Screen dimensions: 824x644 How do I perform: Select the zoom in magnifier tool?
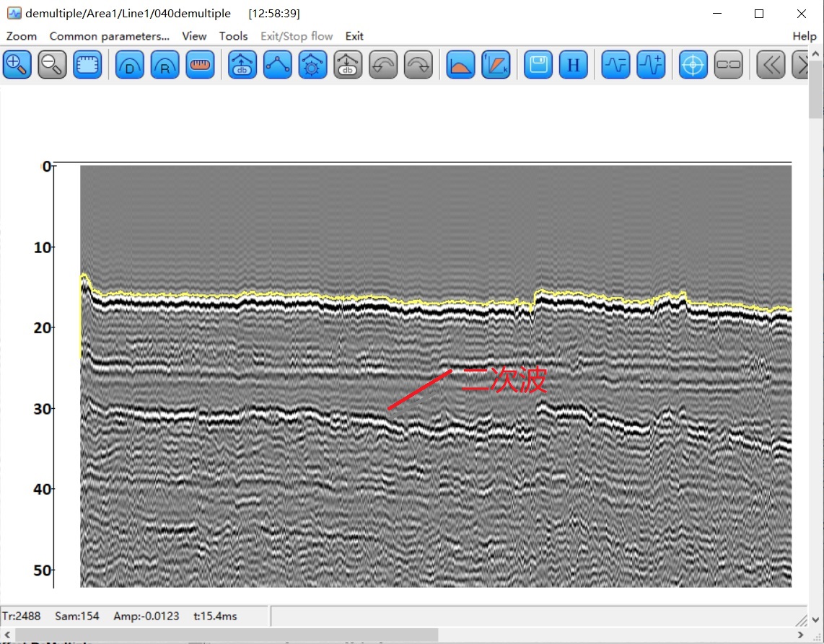coord(17,65)
